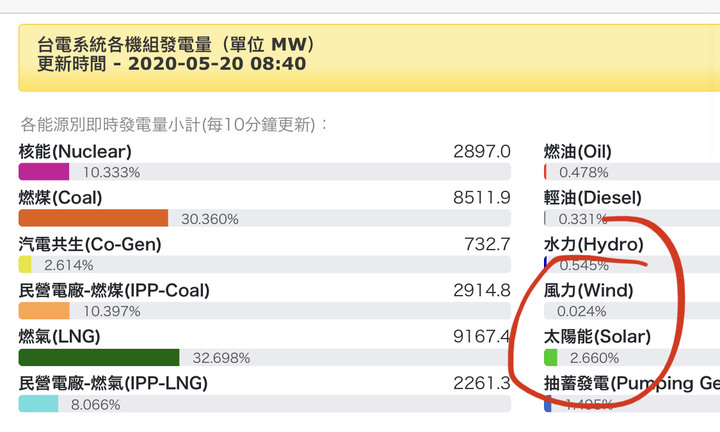Click the 核能(Nuclear) label
This screenshot has width=720, height=432.
point(75,151)
